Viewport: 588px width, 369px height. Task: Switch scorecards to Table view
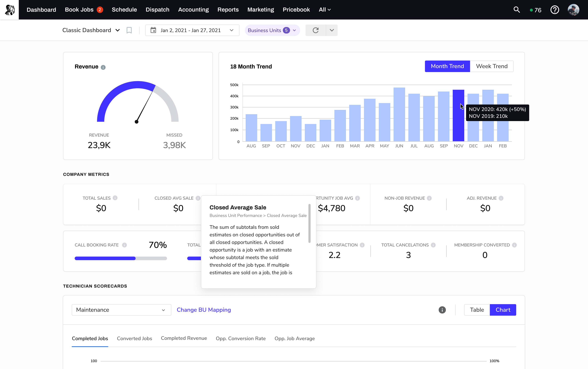pos(477,310)
